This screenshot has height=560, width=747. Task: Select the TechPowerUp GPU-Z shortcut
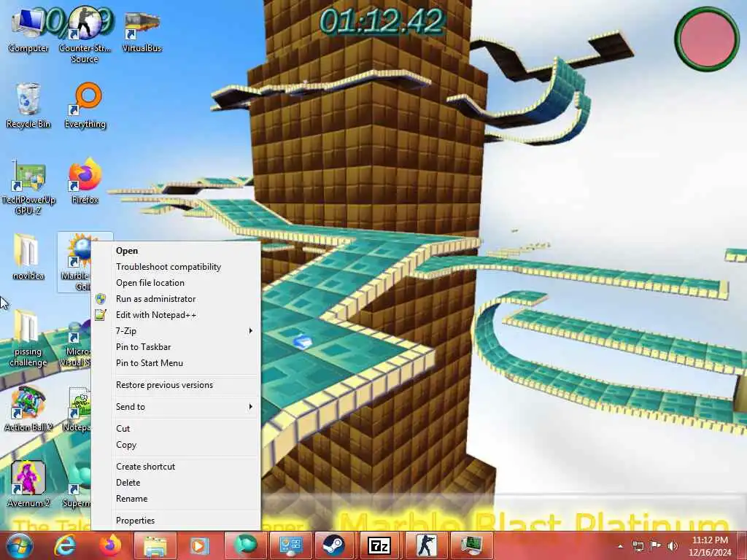28,187
